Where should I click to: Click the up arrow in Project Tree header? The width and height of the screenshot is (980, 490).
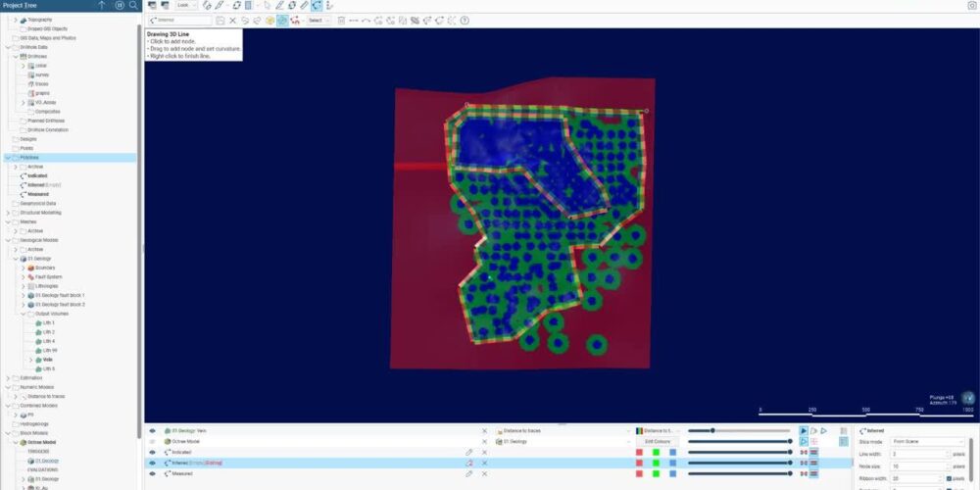point(102,5)
